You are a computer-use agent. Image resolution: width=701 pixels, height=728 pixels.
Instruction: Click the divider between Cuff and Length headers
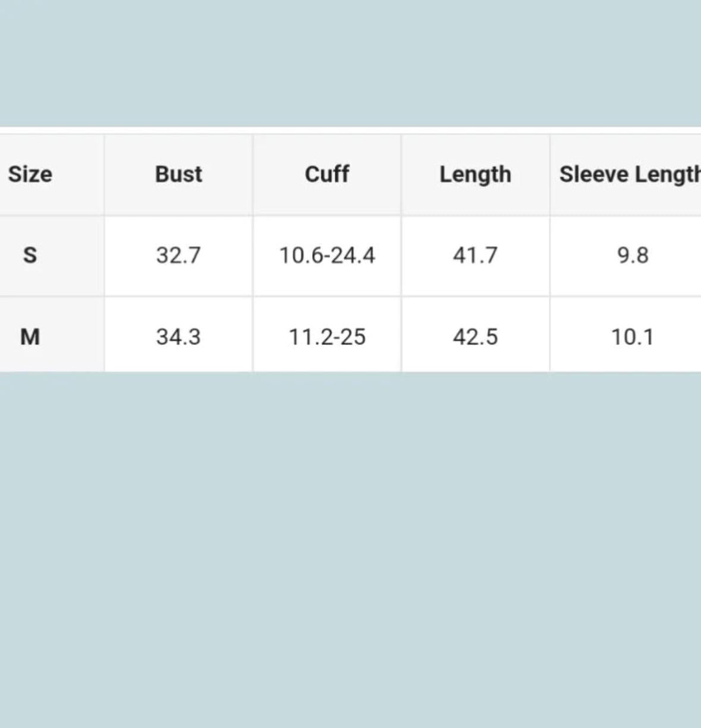tap(401, 174)
